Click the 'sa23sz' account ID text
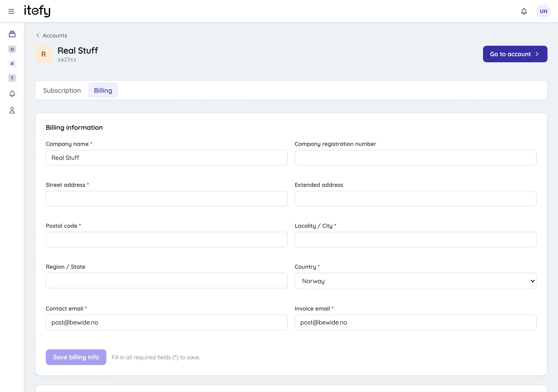Viewport: 558px width, 392px height. [67, 59]
